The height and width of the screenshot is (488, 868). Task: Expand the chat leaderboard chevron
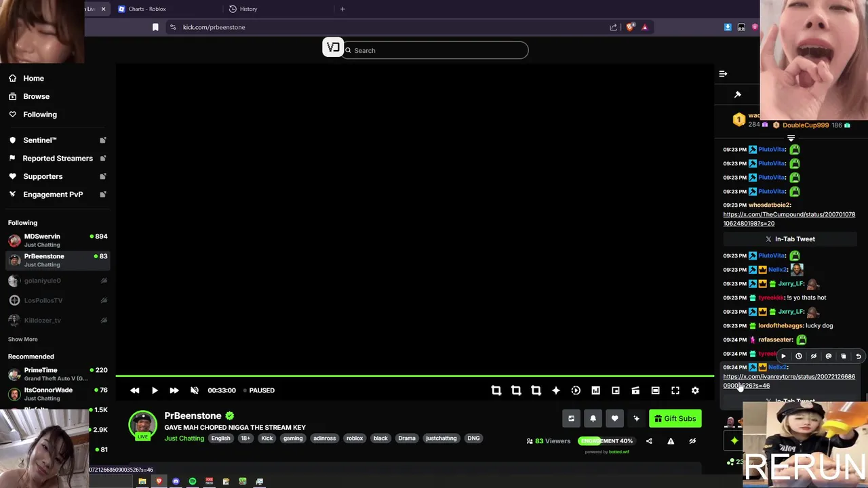pos(791,138)
